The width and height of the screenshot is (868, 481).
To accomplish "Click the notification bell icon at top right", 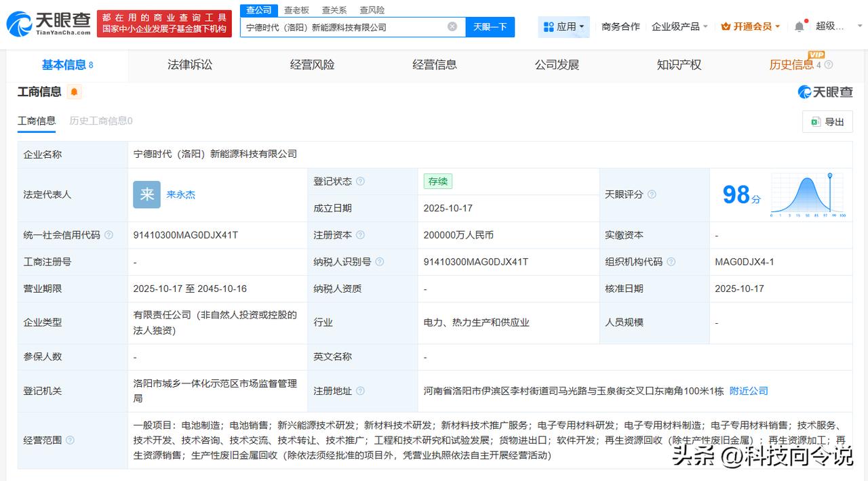I will coord(799,24).
